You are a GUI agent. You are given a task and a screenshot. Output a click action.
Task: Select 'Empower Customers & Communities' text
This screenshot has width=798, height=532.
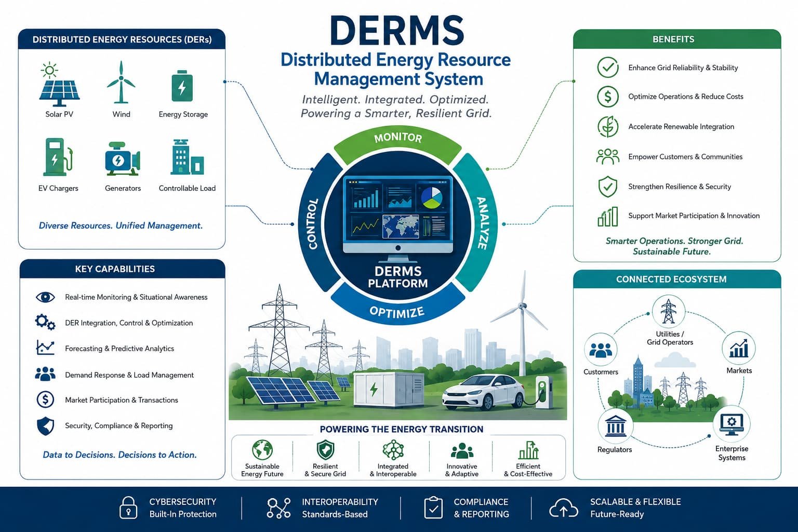(x=685, y=156)
